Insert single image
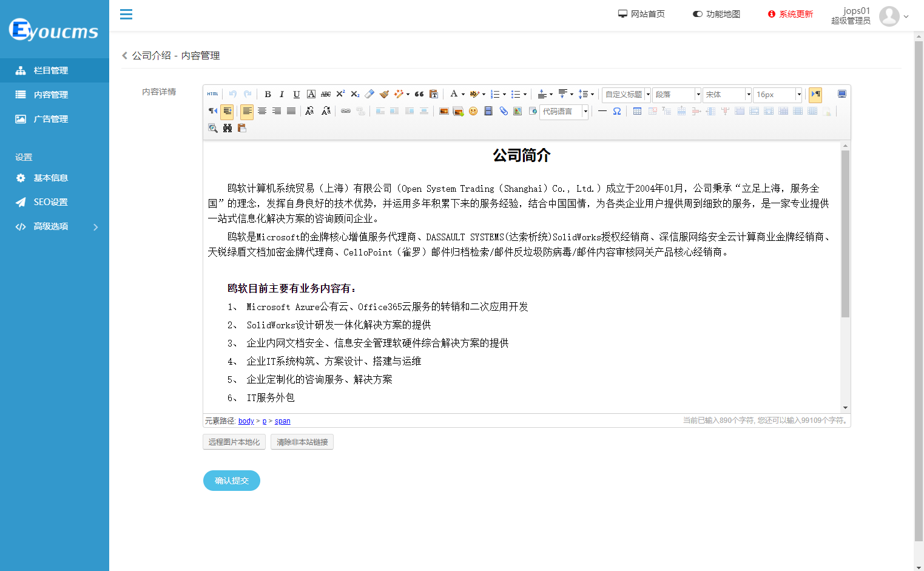Image resolution: width=924 pixels, height=571 pixels. point(443,111)
